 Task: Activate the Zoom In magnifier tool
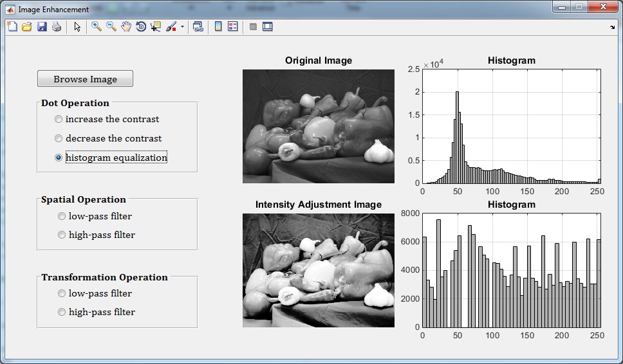click(x=97, y=26)
